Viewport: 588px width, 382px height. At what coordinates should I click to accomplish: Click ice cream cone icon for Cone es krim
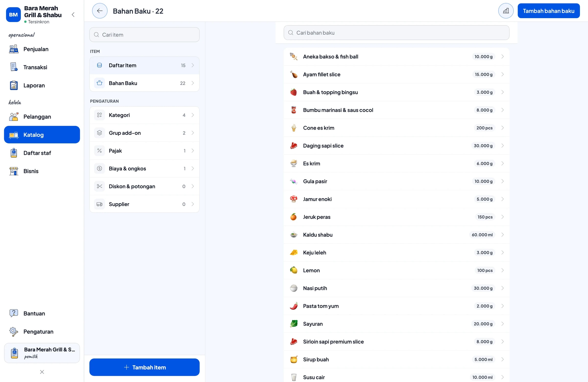(x=294, y=128)
